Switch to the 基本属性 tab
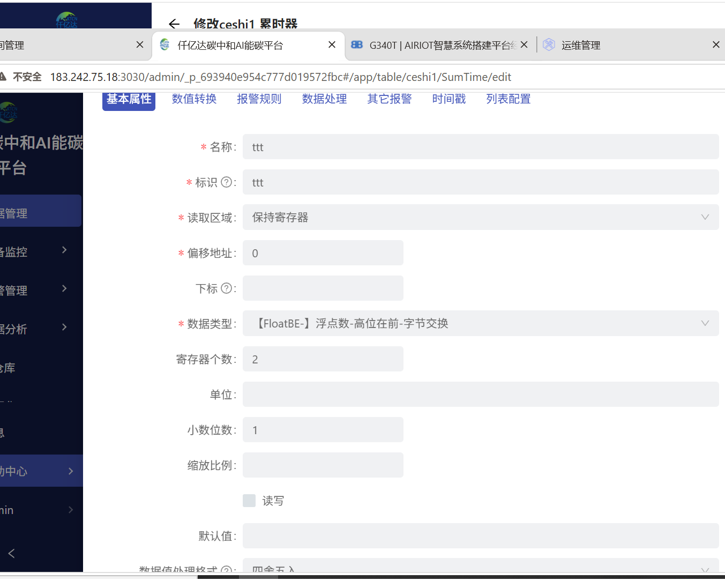The width and height of the screenshot is (725, 588). click(129, 100)
